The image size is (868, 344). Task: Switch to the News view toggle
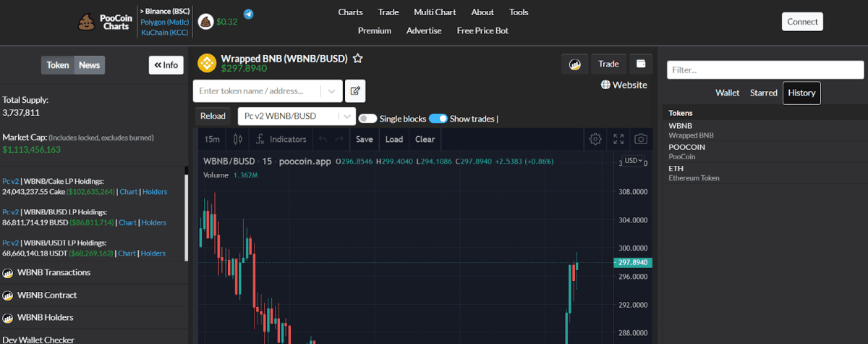90,65
